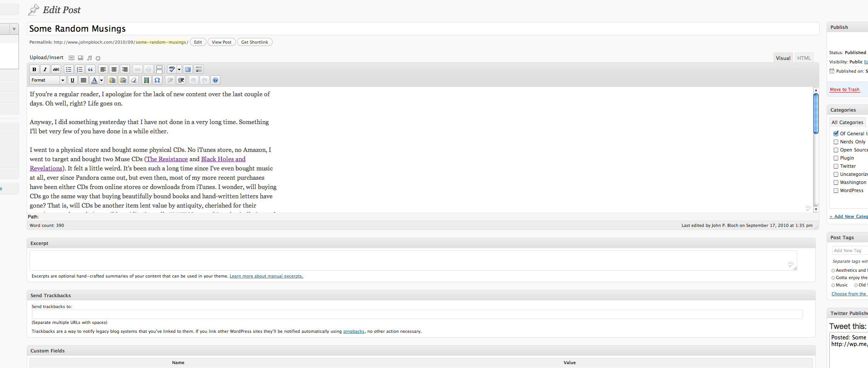Toggle the kitchen sink toolbar

[x=198, y=69]
